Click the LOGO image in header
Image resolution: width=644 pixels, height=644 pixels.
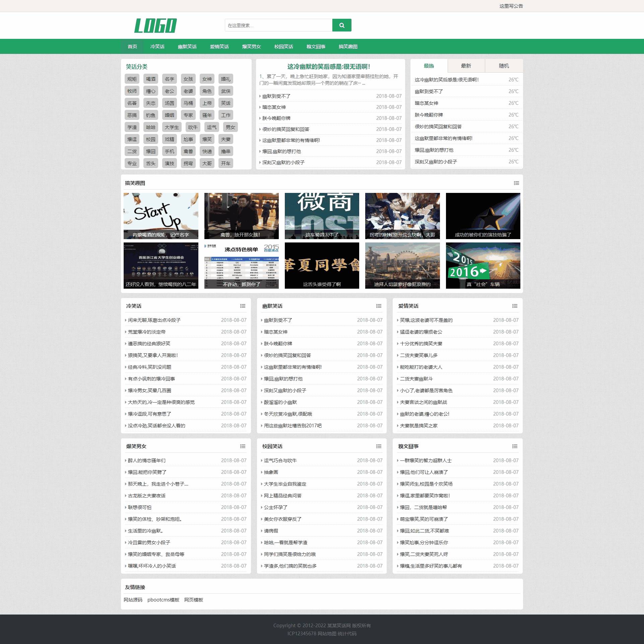pyautogui.click(x=155, y=26)
